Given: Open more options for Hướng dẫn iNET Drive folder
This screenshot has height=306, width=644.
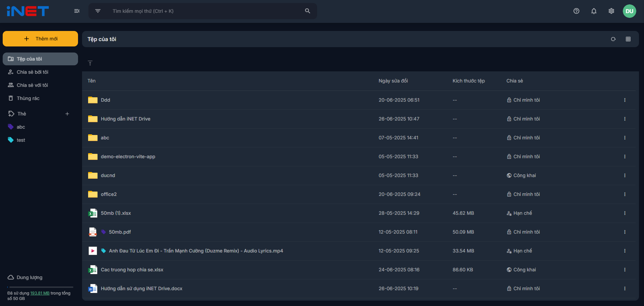Looking at the screenshot, I should (625, 119).
